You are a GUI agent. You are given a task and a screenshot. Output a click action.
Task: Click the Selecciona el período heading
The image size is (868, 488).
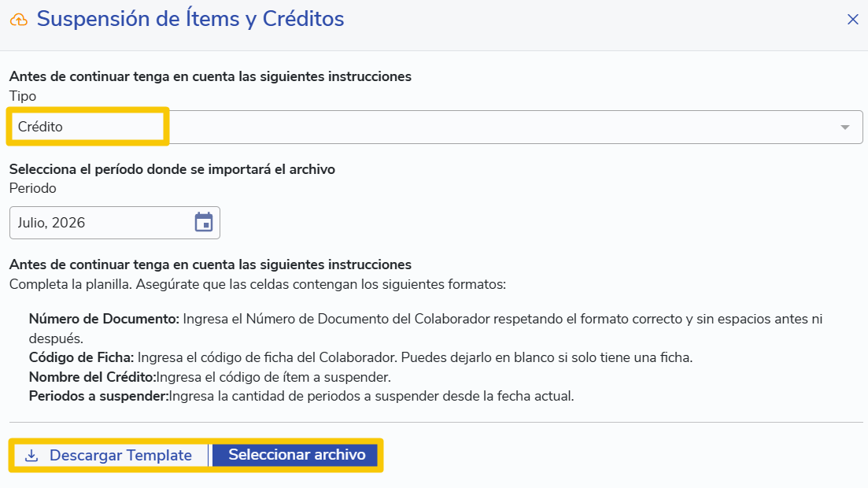[x=172, y=169]
